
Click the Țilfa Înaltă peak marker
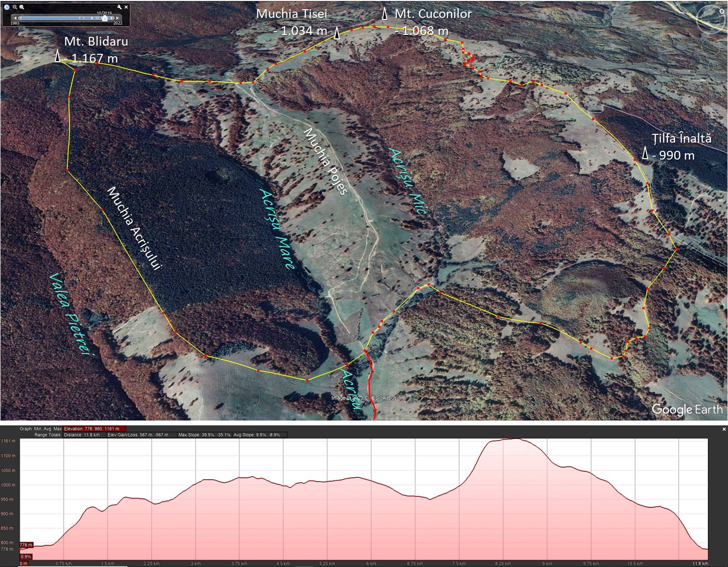tap(645, 154)
